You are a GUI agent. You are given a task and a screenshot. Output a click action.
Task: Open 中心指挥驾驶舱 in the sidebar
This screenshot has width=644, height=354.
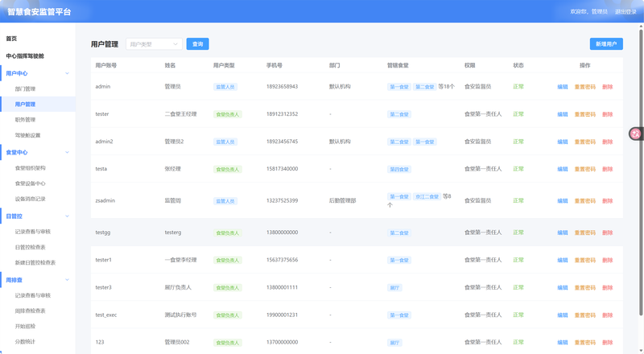click(25, 56)
